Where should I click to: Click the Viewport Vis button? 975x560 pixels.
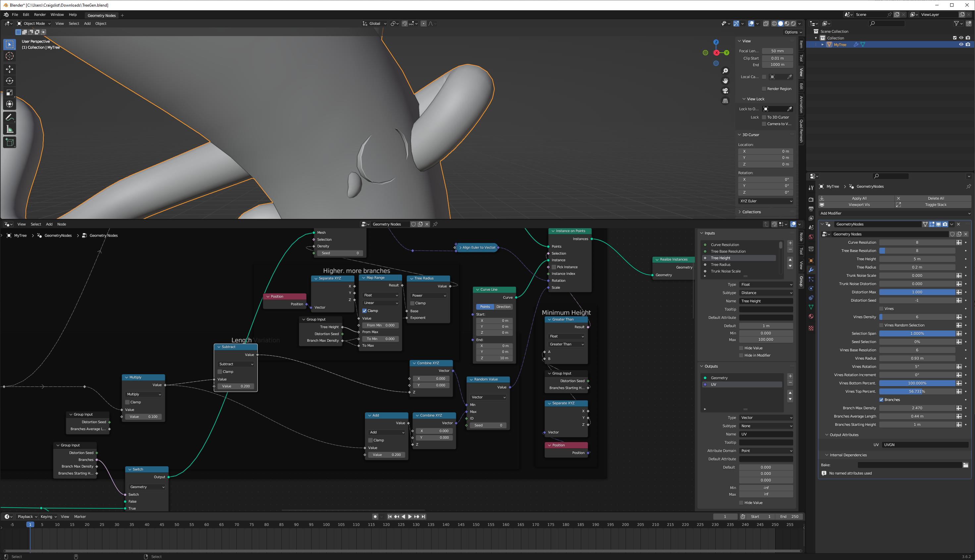pos(856,205)
